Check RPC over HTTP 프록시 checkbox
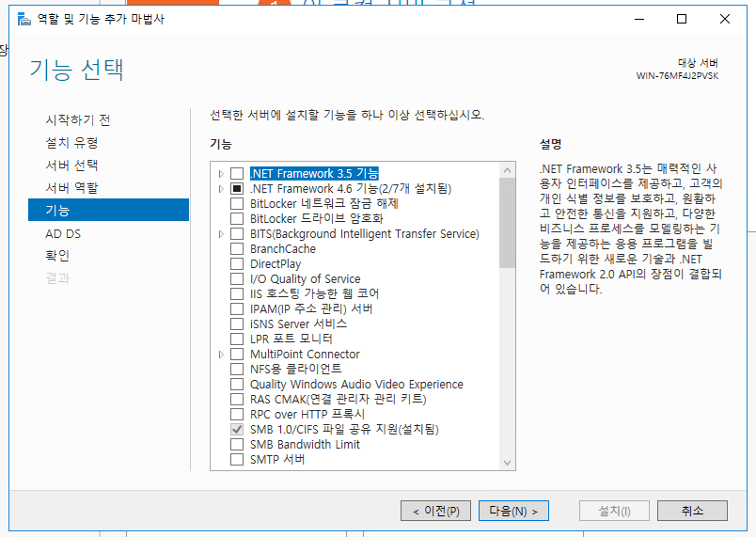Viewport: 756px width, 537px height. pos(237,415)
